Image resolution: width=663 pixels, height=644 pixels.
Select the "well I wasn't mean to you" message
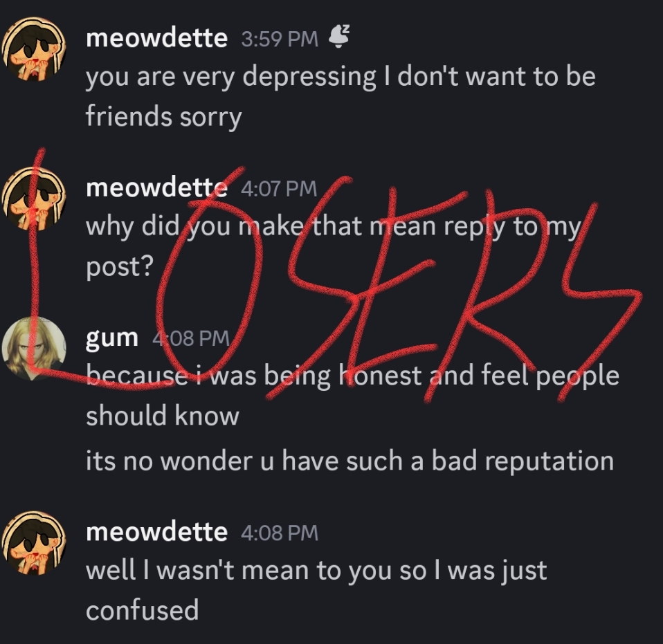pyautogui.click(x=316, y=590)
